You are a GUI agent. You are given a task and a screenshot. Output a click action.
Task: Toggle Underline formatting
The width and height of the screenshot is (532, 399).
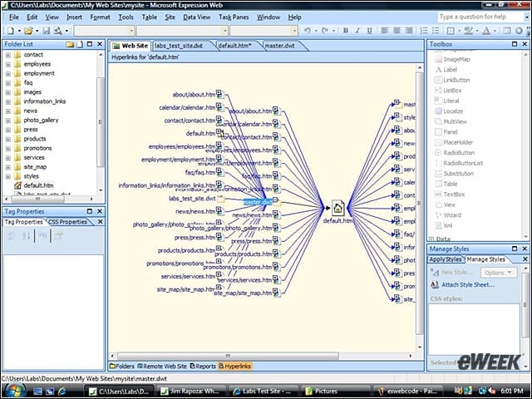pos(369,31)
